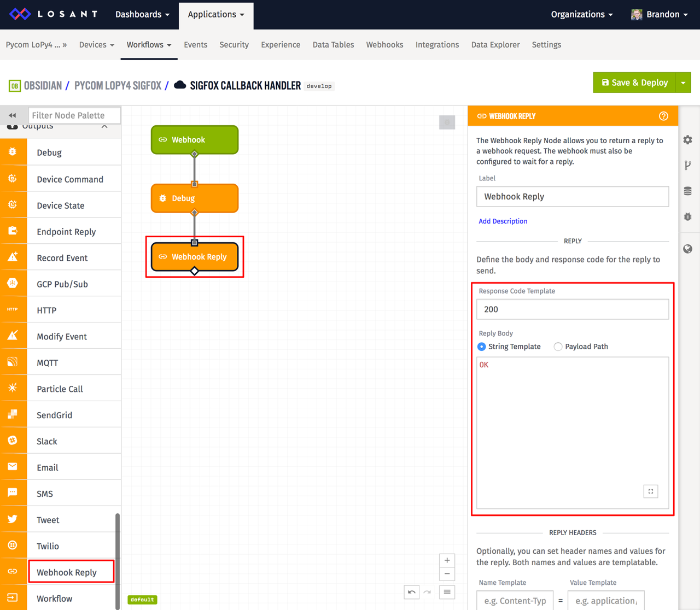Select the SMS palette icon
This screenshot has width=700, height=610.
click(x=13, y=493)
